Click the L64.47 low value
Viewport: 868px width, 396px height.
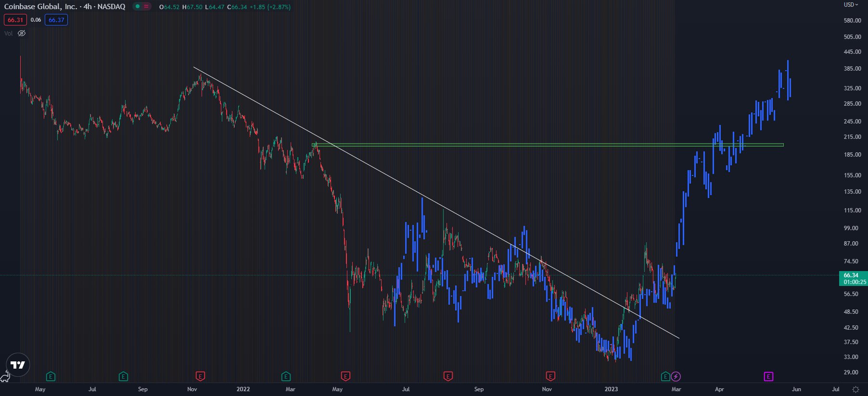[x=215, y=7]
